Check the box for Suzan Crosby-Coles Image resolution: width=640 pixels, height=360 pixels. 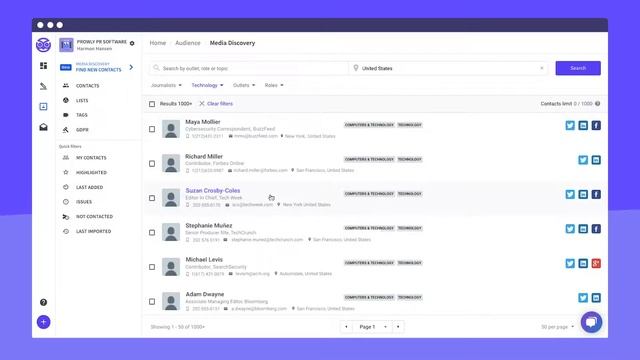152,198
